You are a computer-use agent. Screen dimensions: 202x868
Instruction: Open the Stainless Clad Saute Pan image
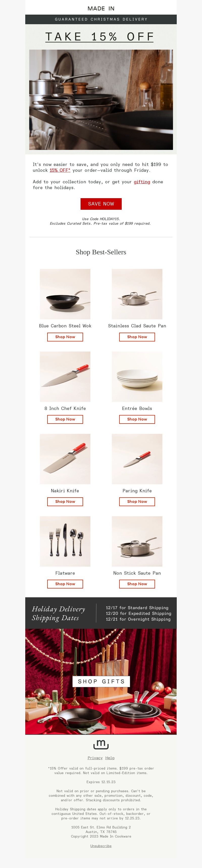point(137,294)
